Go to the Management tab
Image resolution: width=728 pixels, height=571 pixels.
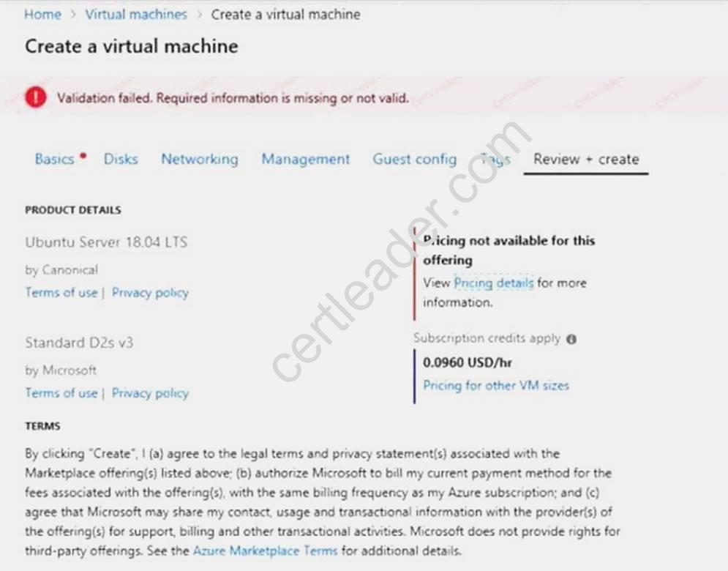coord(306,159)
